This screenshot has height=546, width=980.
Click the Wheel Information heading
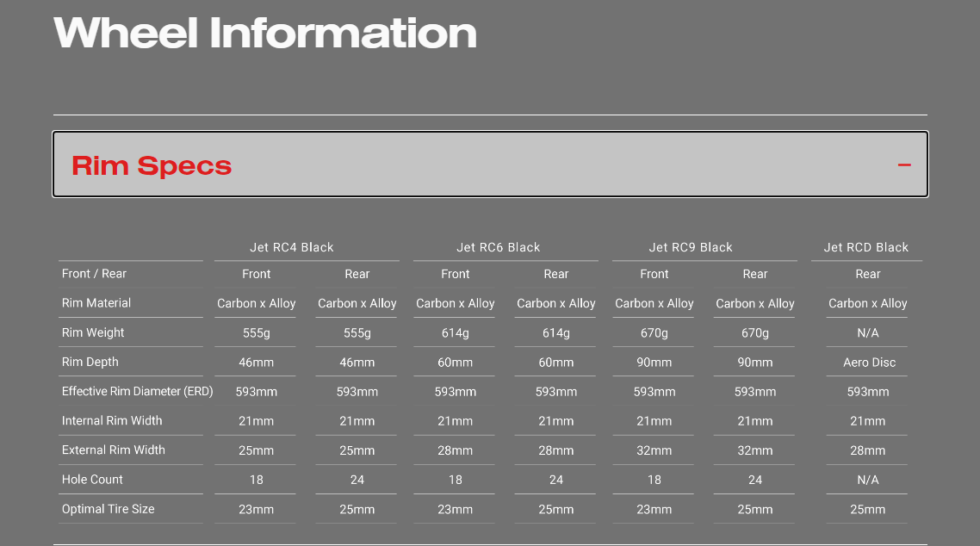[265, 33]
